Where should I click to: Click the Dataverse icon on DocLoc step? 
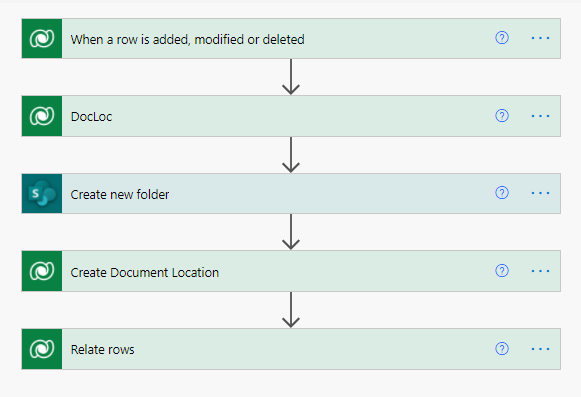(42, 116)
